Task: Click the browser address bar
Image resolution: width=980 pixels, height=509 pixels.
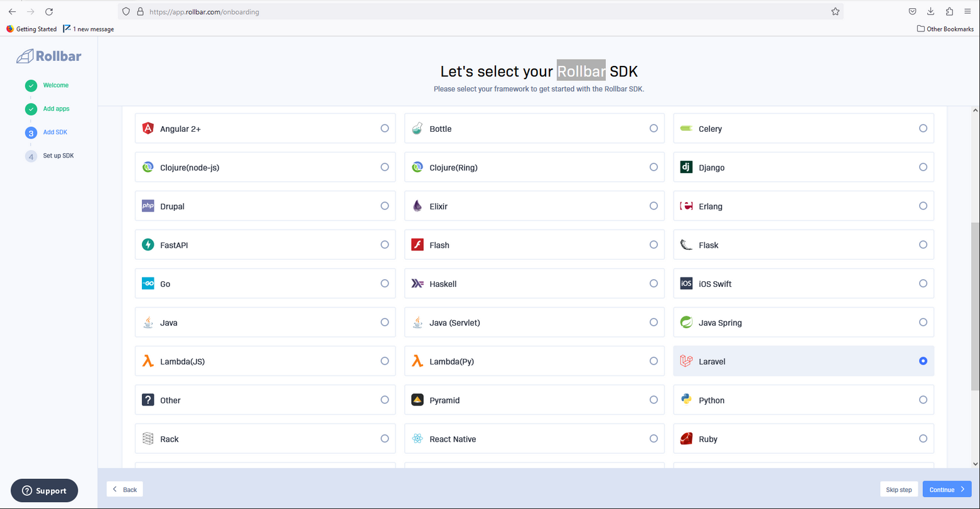Action: 480,11
